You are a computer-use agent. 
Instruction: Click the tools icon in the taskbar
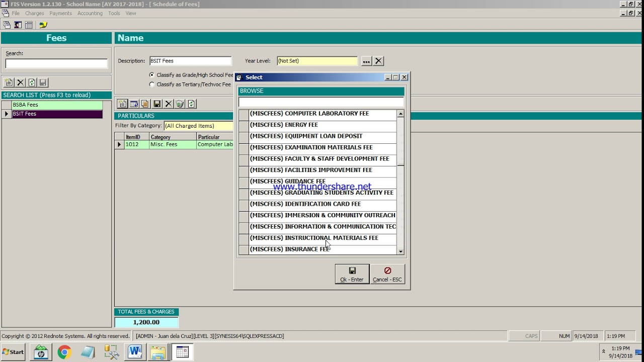(111, 352)
